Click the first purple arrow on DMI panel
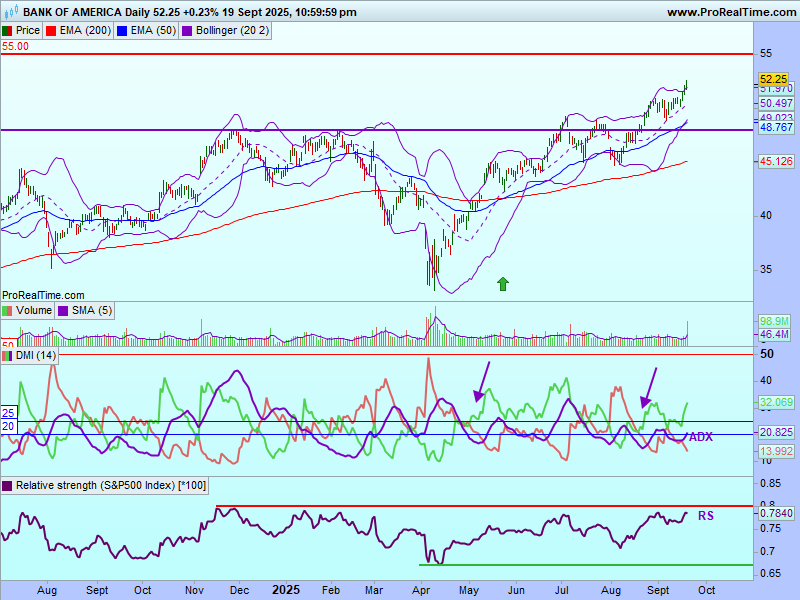Image resolution: width=800 pixels, height=600 pixels. click(x=482, y=383)
